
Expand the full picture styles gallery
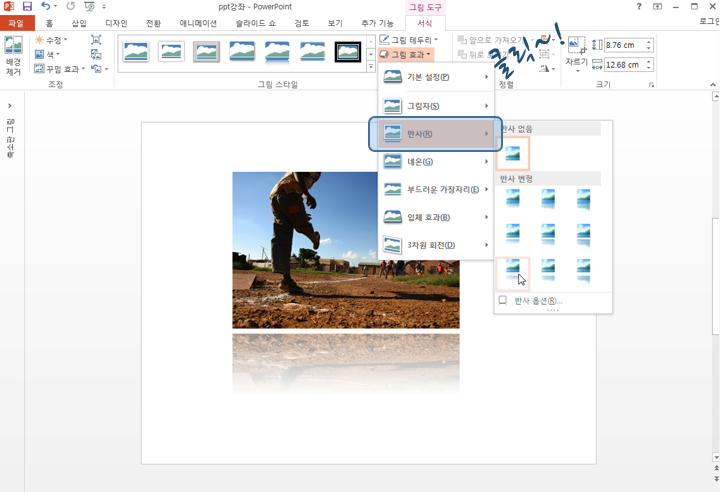tap(371, 67)
